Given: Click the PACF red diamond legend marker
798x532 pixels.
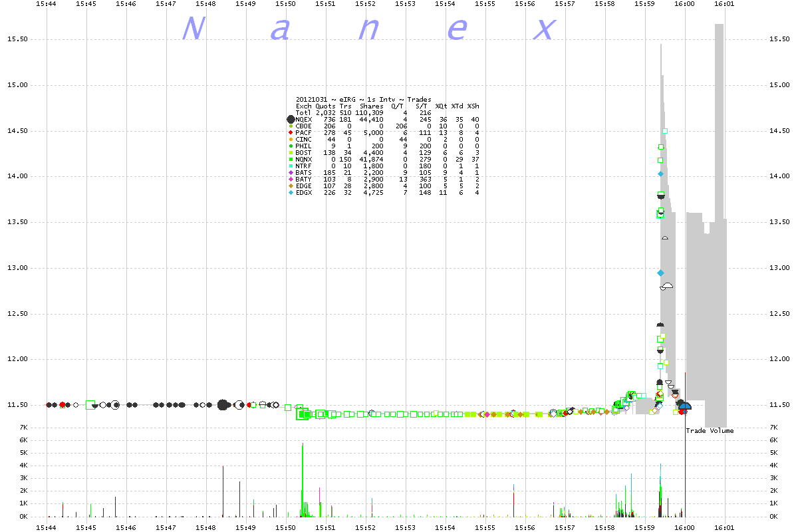Looking at the screenshot, I should click(x=291, y=133).
